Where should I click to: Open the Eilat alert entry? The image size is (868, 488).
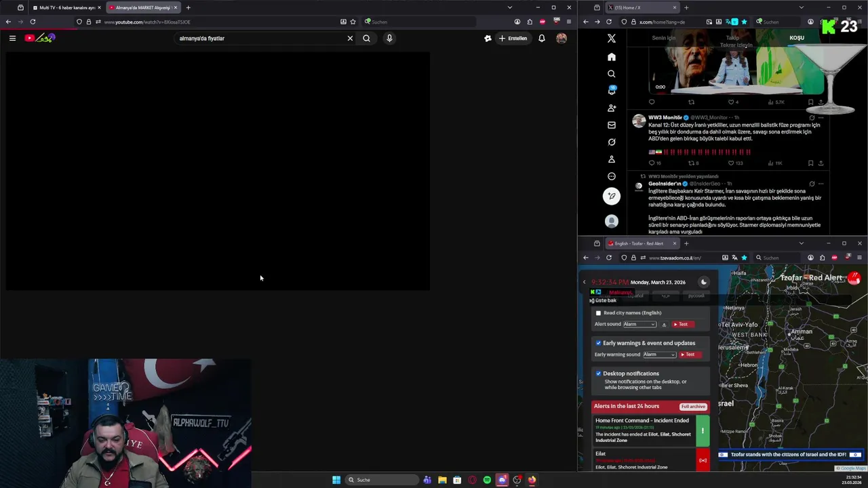651,460
